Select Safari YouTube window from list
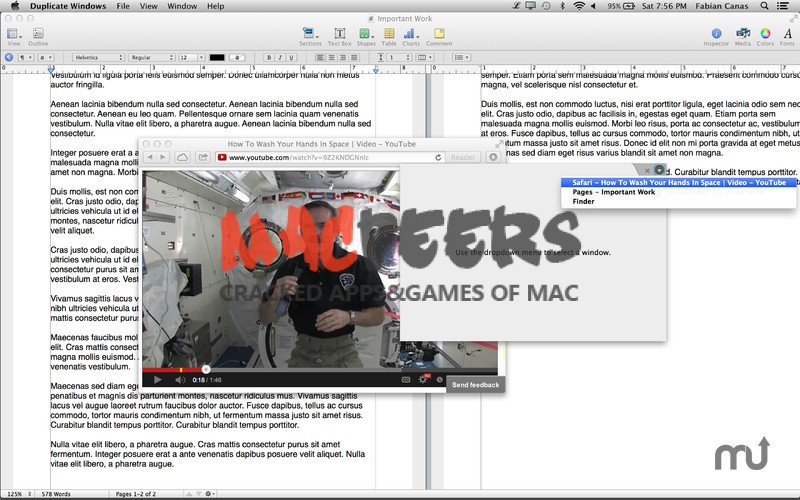 point(679,183)
